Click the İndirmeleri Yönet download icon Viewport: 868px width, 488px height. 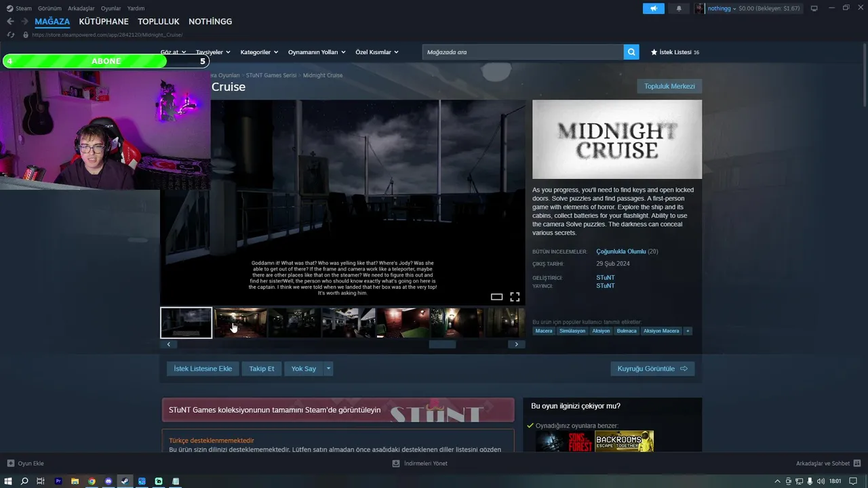point(396,464)
